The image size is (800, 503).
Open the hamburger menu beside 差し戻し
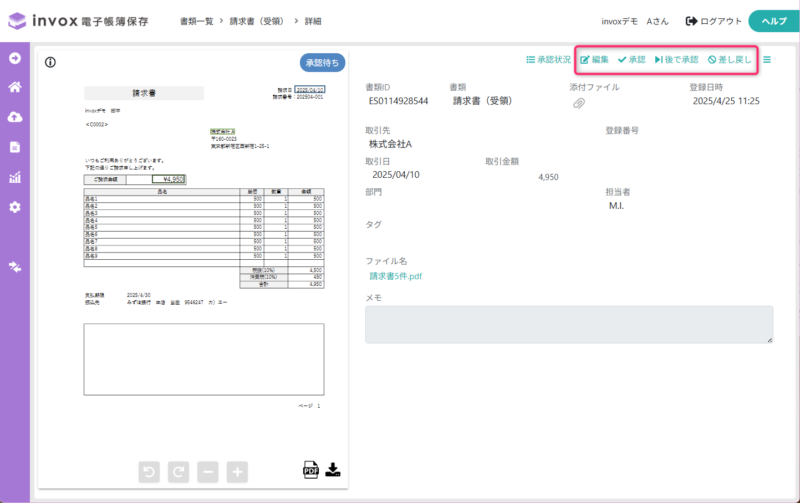(x=767, y=60)
